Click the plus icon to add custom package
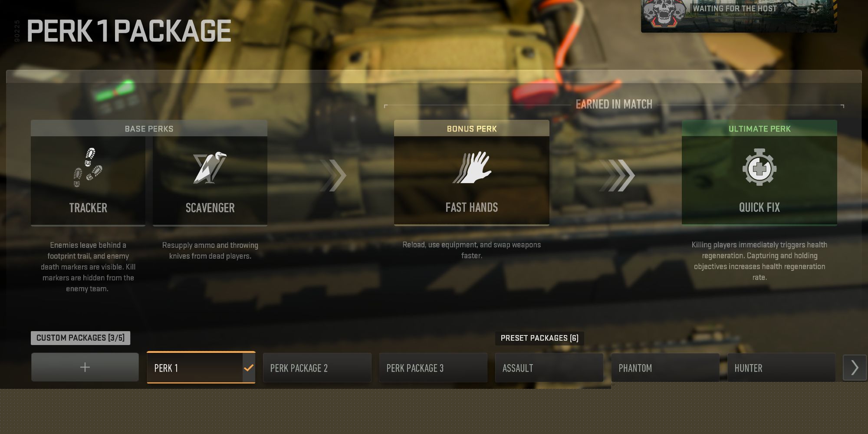 (x=85, y=367)
